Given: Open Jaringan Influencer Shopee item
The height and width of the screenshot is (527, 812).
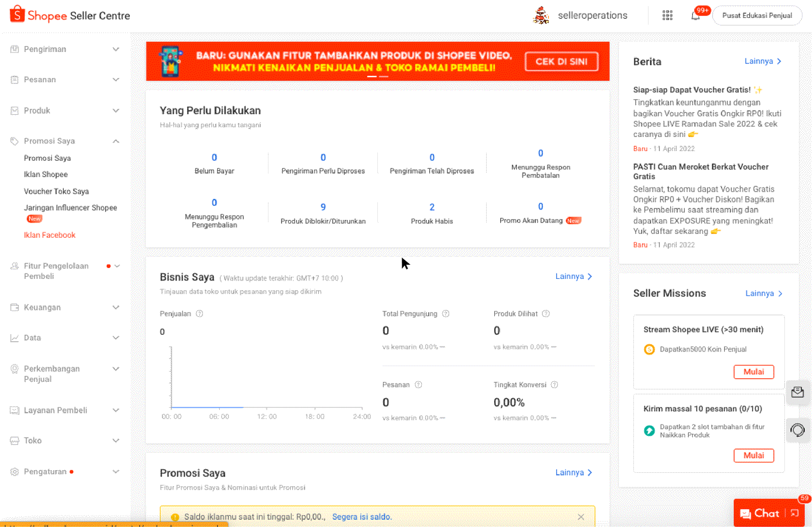Looking at the screenshot, I should [x=70, y=207].
